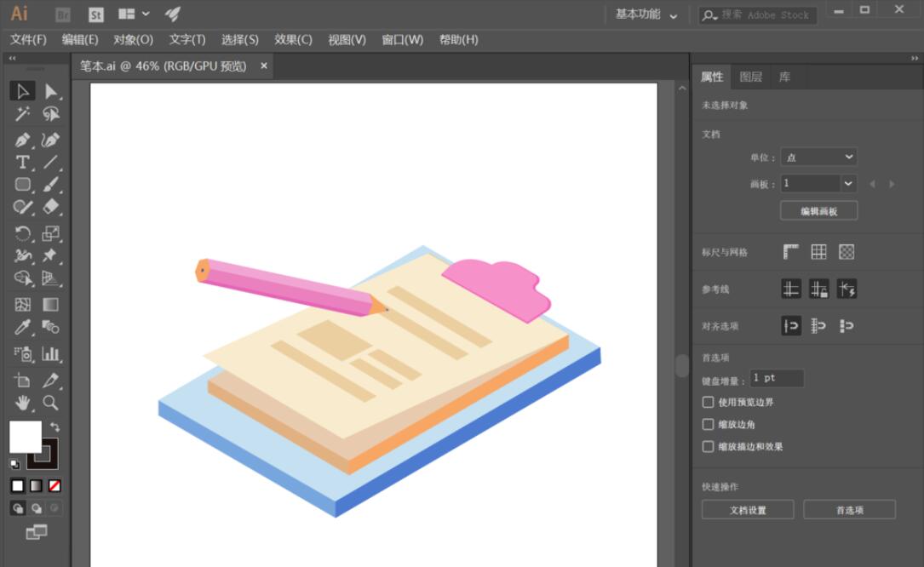
Task: Select the Curvature tool
Action: [51, 140]
